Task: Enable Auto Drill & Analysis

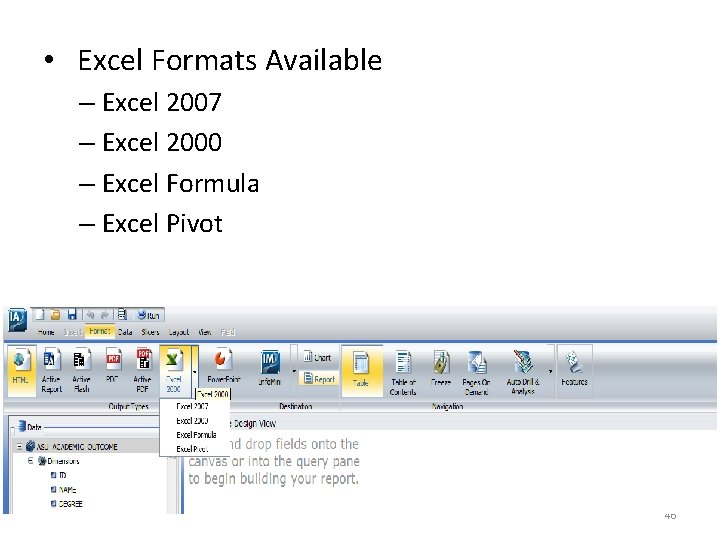Action: pyautogui.click(x=523, y=373)
